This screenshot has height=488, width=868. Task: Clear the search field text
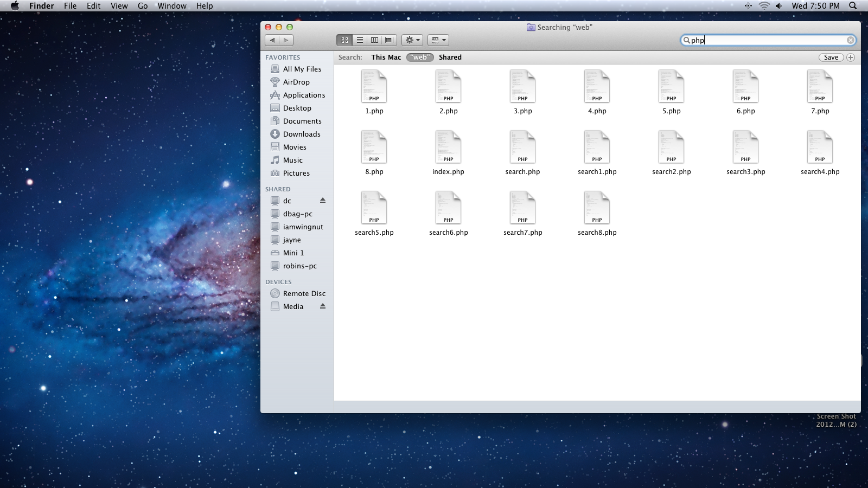click(850, 40)
